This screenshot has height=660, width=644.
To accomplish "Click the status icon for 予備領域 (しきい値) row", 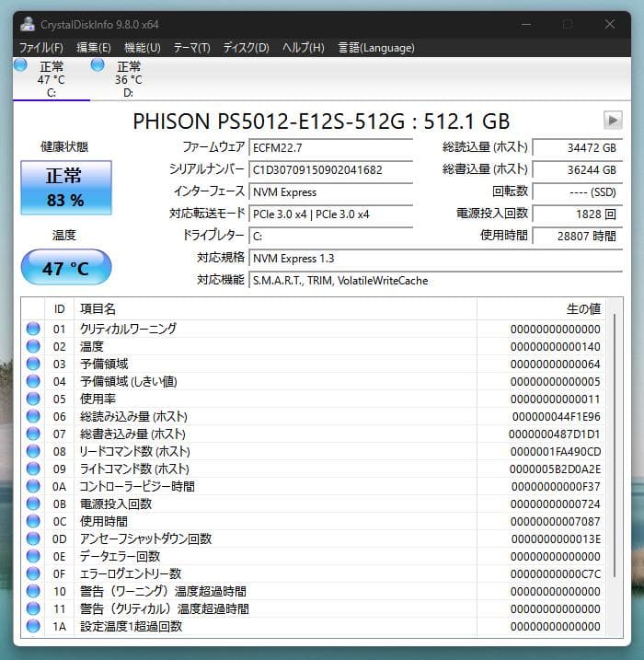I will click(x=33, y=381).
